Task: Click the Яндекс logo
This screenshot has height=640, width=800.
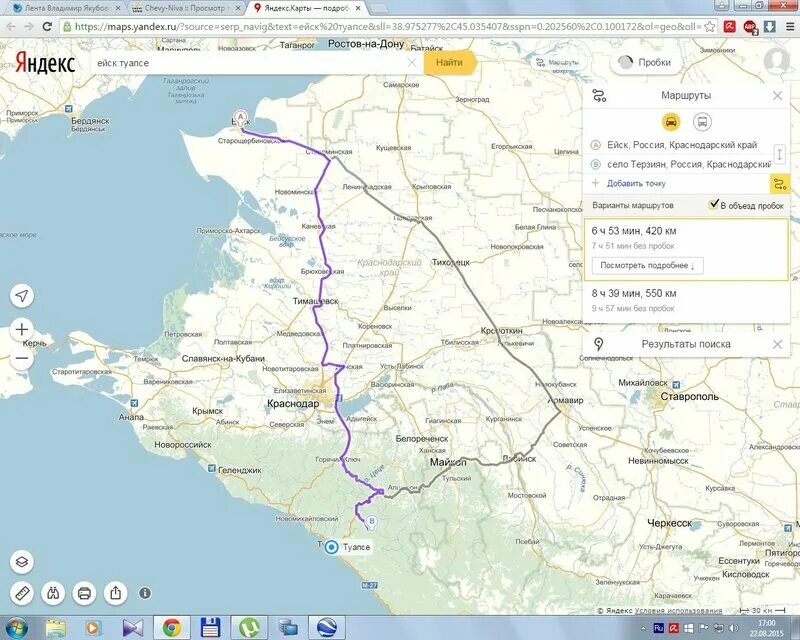Action: coord(45,63)
